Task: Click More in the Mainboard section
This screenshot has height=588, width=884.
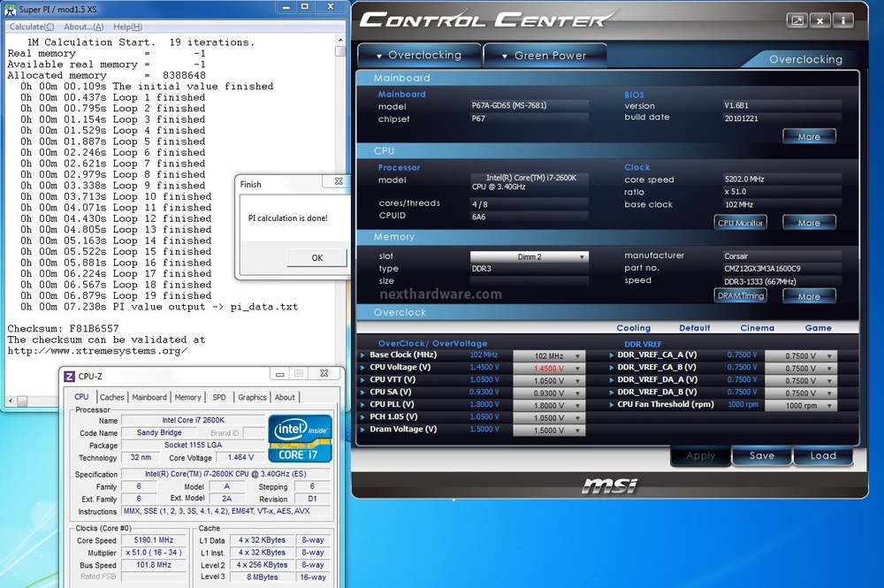Action: tap(809, 136)
